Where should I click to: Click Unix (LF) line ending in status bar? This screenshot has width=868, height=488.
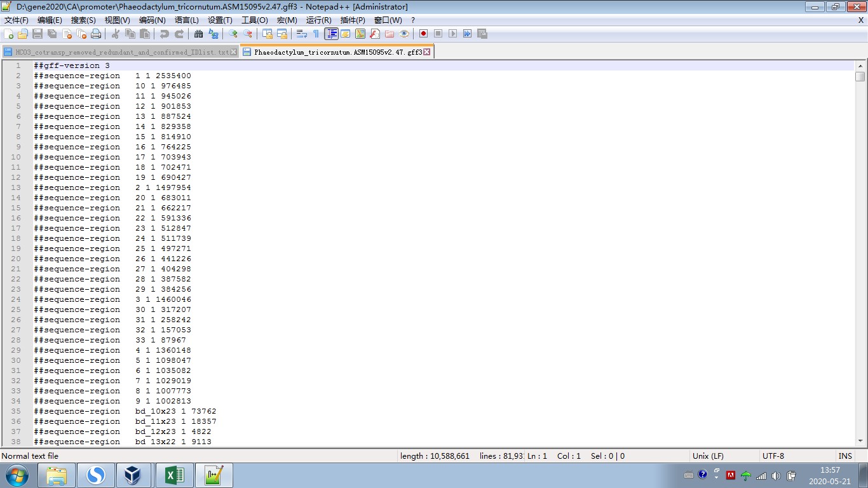[708, 456]
